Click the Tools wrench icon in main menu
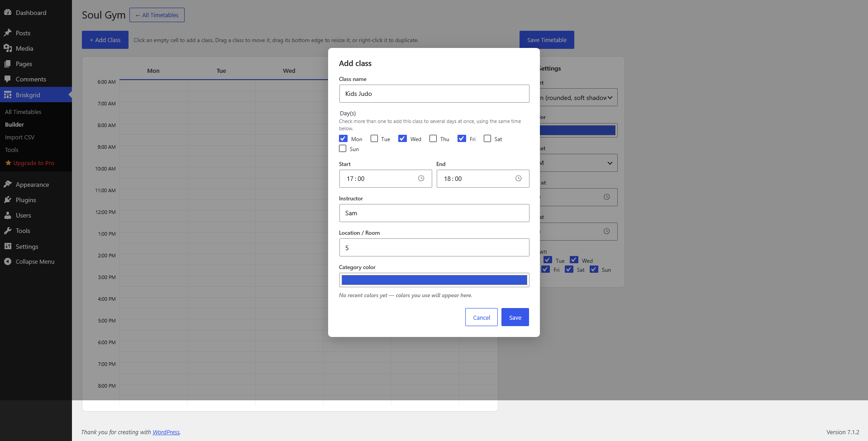Image resolution: width=868 pixels, height=441 pixels. click(8, 231)
